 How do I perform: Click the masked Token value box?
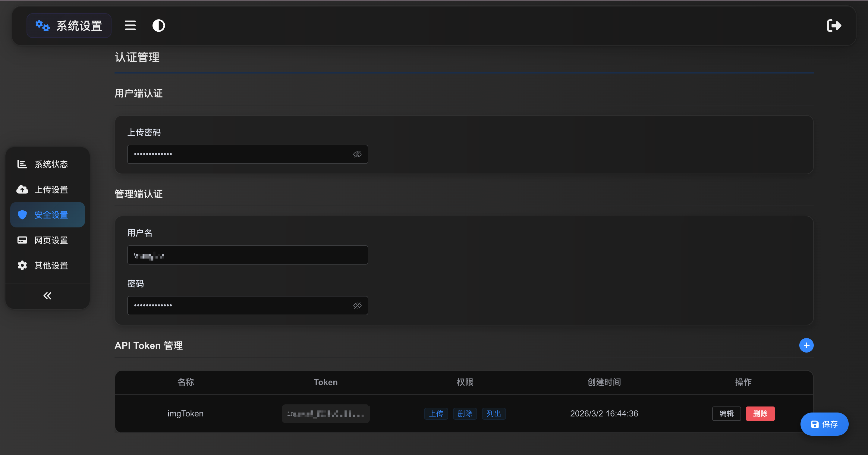point(325,414)
